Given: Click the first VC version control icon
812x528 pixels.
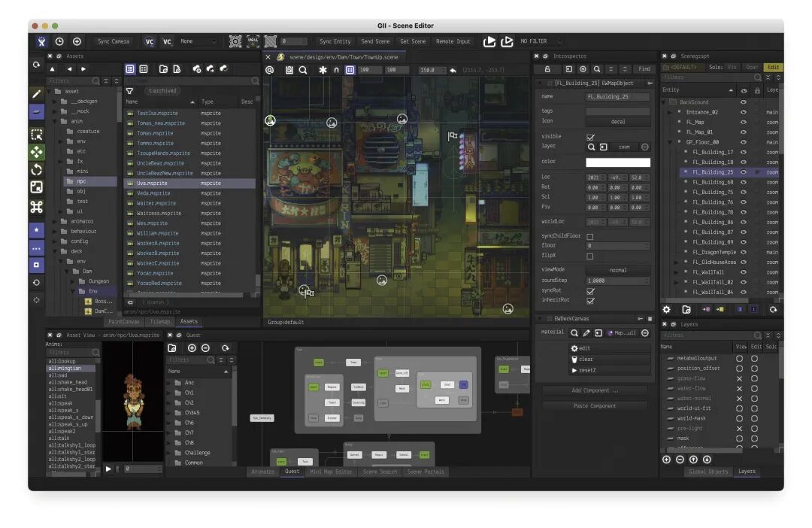Looking at the screenshot, I should coord(149,41).
